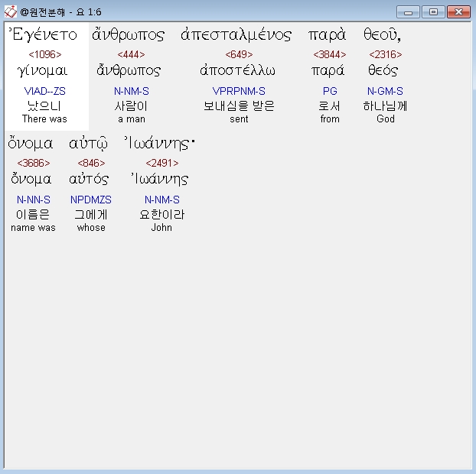This screenshot has width=476, height=474.
Task: Select the Greek word παρὰ in verse line
Action: pyautogui.click(x=328, y=35)
